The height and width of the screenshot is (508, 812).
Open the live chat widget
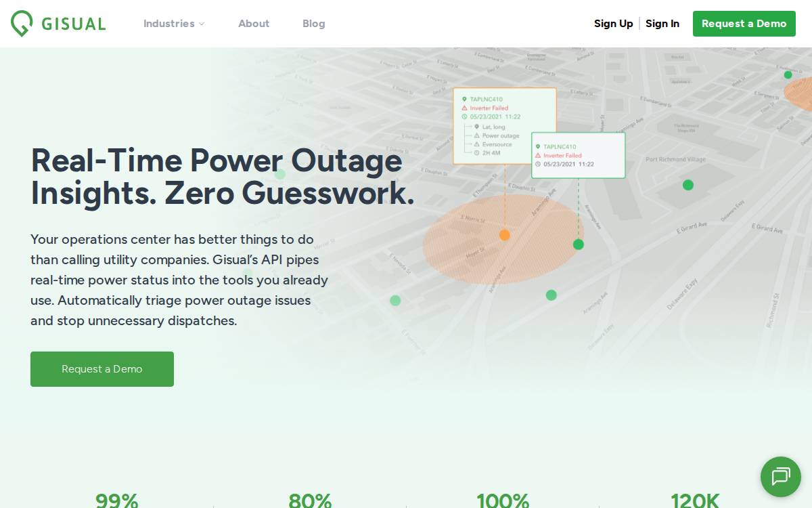pyautogui.click(x=781, y=477)
